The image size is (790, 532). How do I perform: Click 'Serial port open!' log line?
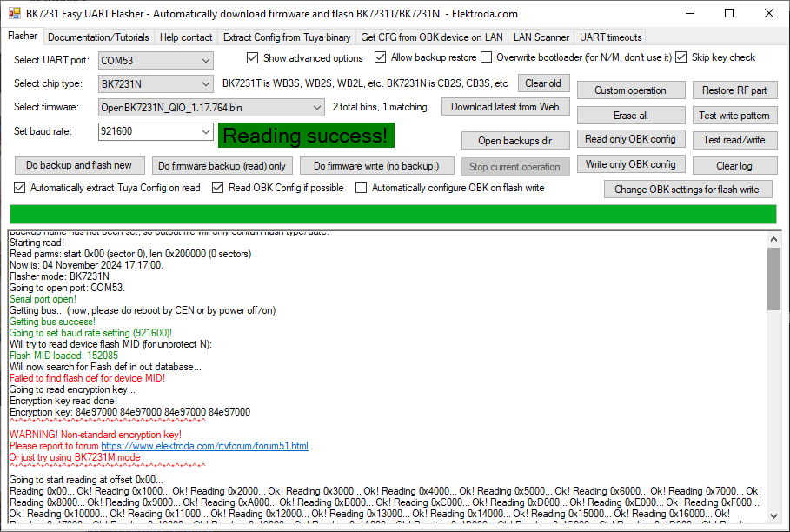coord(43,299)
